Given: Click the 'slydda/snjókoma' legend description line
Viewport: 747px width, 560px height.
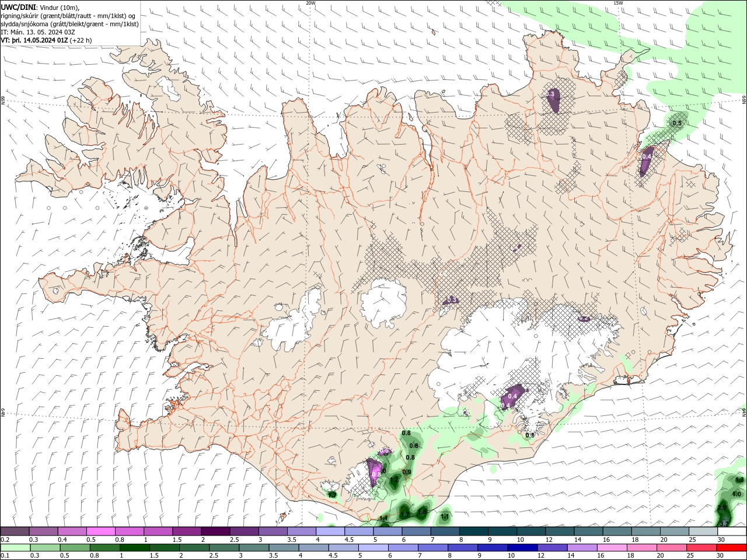Looking at the screenshot, I should click(69, 24).
